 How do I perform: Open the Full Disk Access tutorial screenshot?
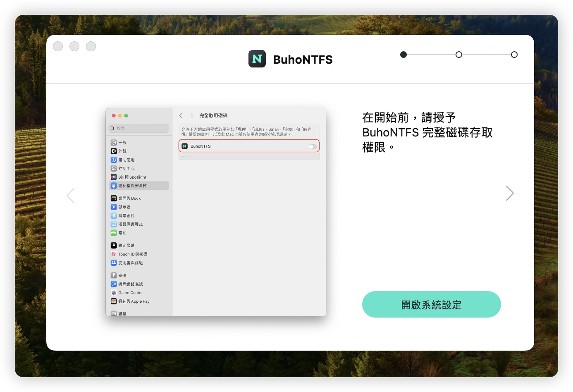click(x=216, y=212)
